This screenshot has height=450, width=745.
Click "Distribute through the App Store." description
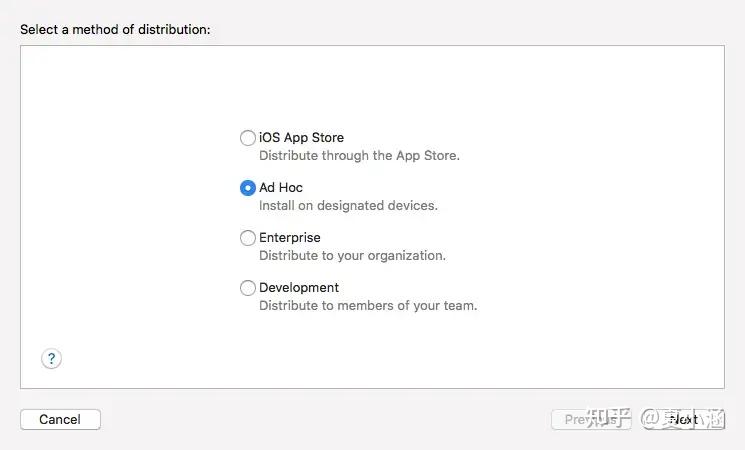click(359, 156)
